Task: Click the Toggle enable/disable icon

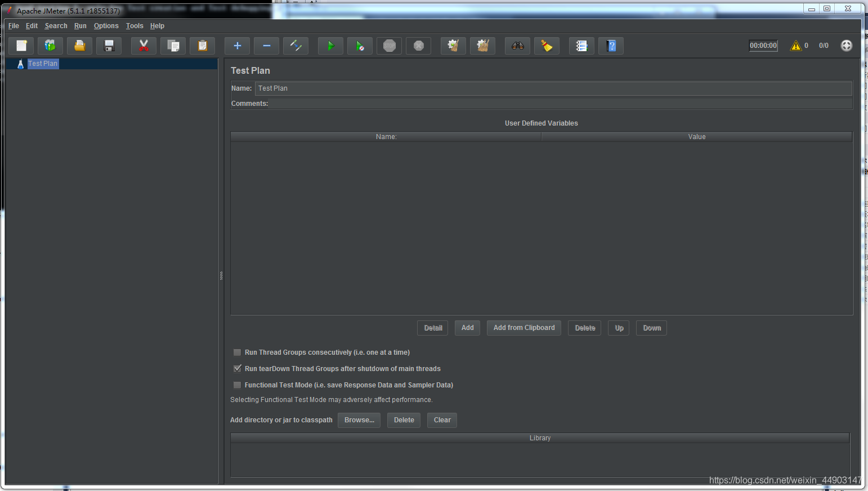Action: click(296, 46)
